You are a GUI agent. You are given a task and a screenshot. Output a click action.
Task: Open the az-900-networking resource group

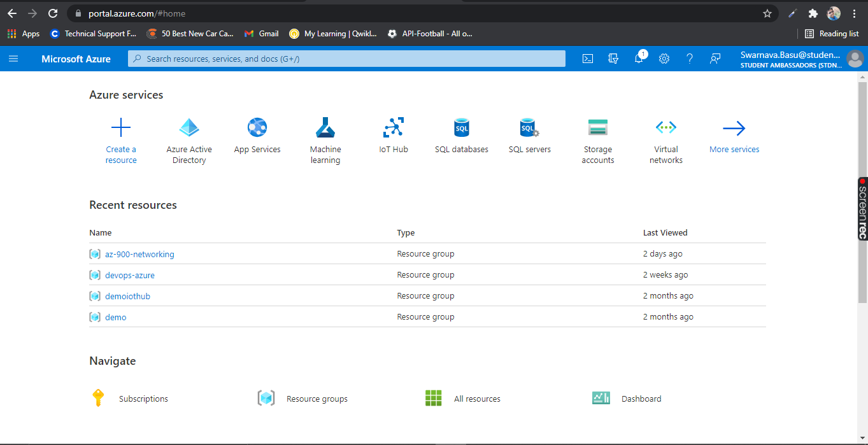click(x=139, y=253)
